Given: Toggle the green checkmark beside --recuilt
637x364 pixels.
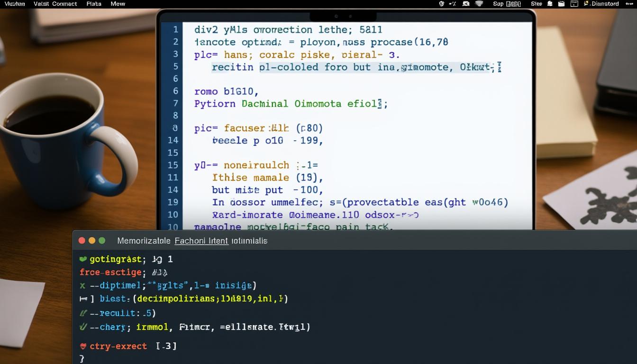Looking at the screenshot, I should coord(83,313).
